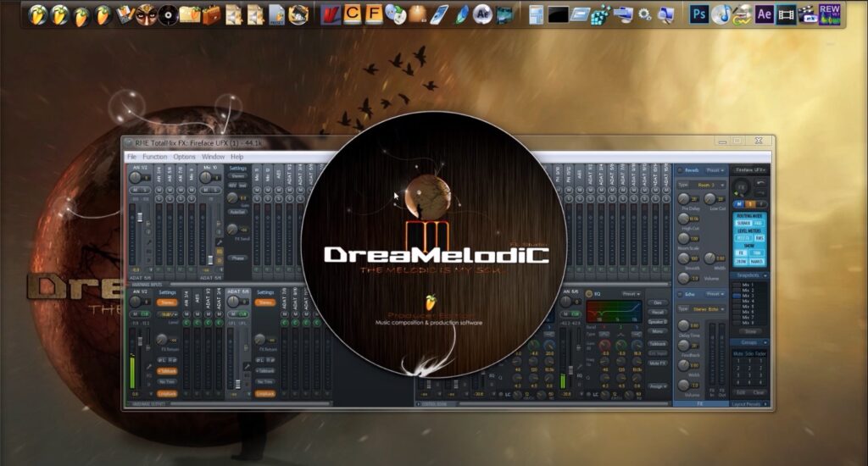Launch After Effects purple icon in dock
The width and height of the screenshot is (868, 466).
[765, 14]
